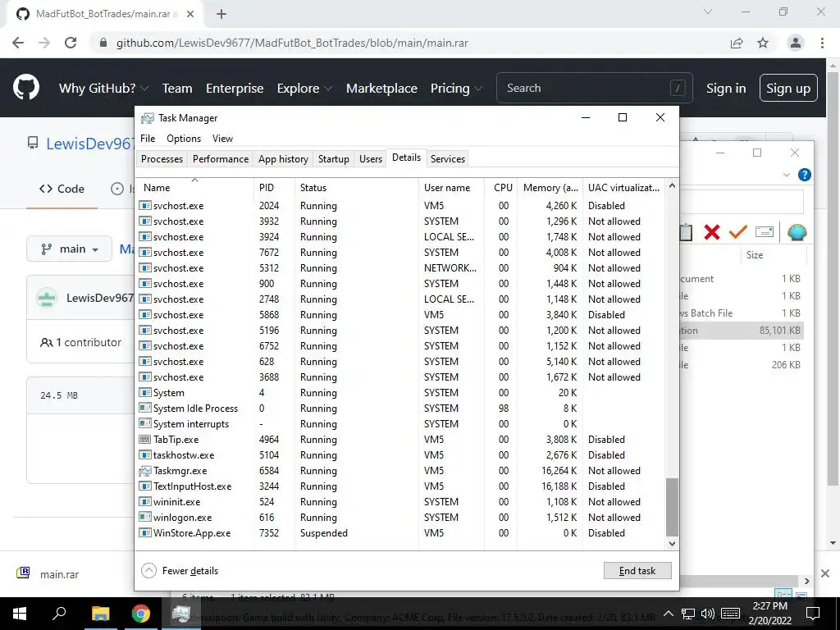
Task: Click the teal globe icon in the archive toolbar
Action: (x=797, y=232)
